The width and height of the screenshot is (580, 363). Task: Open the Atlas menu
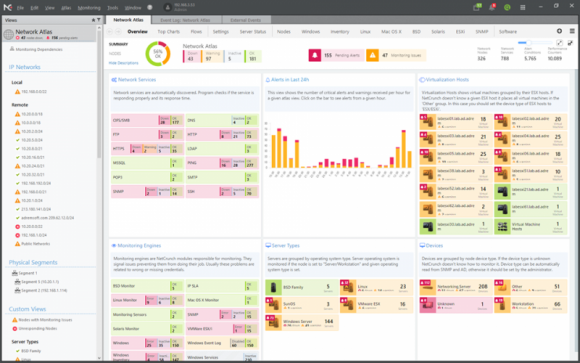(66, 7)
